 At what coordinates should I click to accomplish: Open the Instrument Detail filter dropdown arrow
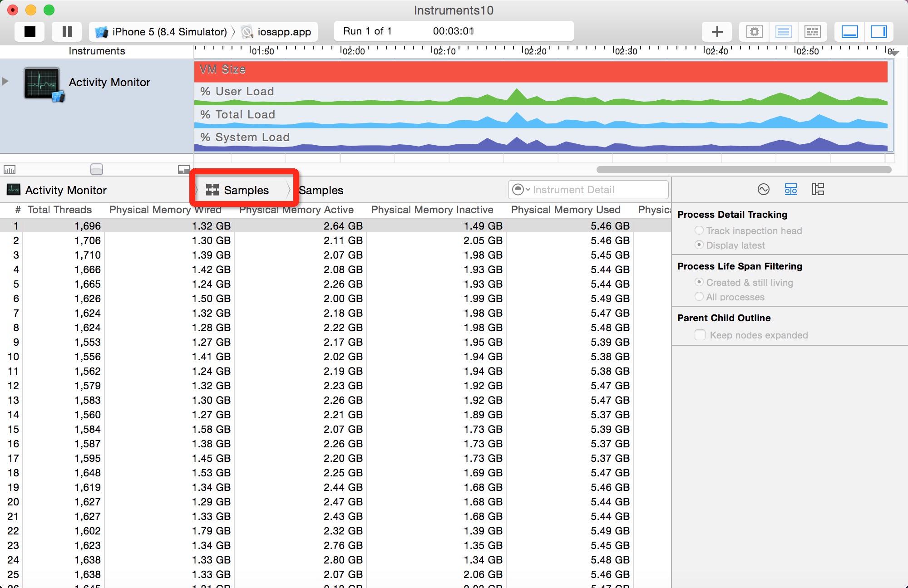[x=521, y=190]
